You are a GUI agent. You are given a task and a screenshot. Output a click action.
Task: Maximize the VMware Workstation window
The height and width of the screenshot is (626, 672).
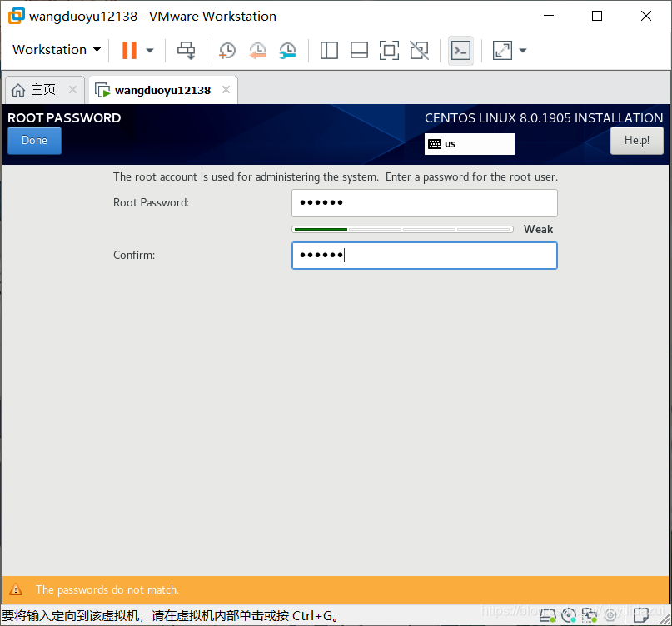[597, 16]
